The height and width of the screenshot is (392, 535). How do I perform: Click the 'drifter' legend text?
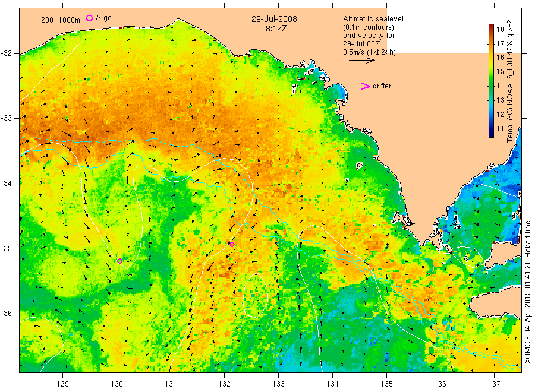(382, 86)
